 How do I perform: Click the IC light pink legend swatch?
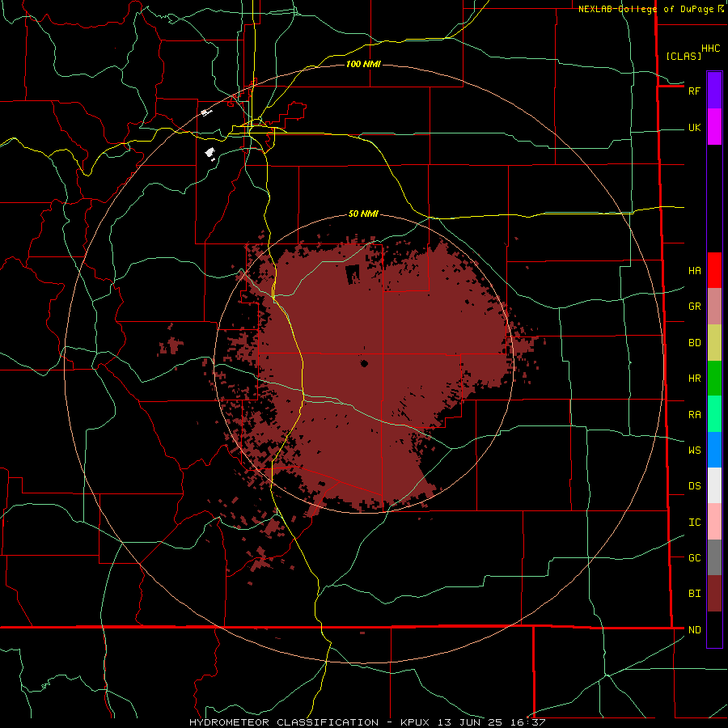click(714, 522)
